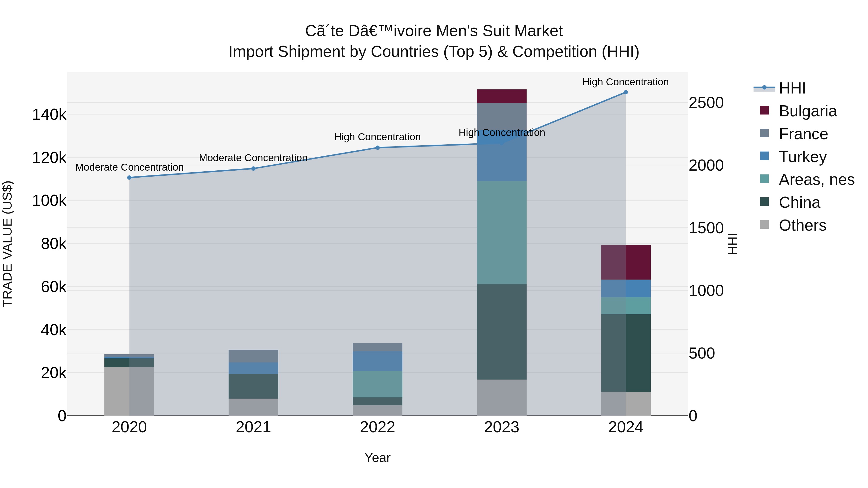Toggle the Turkey legend entry
The image size is (868, 488).
793,157
